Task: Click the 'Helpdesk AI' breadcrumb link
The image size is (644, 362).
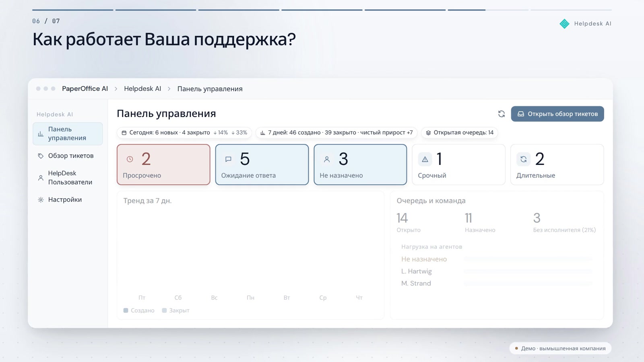Action: pyautogui.click(x=142, y=89)
